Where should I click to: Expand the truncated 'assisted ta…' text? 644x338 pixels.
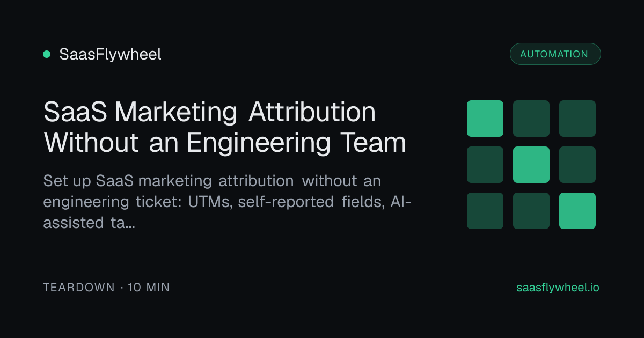coord(89,223)
